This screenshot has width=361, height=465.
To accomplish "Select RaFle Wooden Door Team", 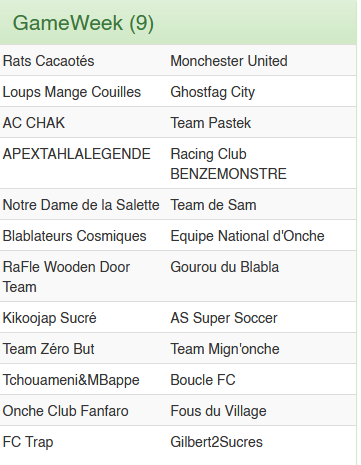I will click(66, 277).
